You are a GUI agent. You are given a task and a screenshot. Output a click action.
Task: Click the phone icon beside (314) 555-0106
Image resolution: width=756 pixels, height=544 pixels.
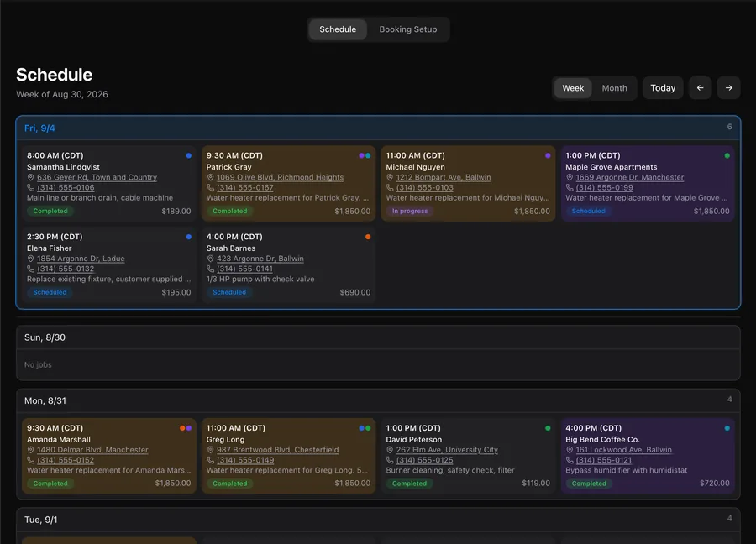click(30, 187)
